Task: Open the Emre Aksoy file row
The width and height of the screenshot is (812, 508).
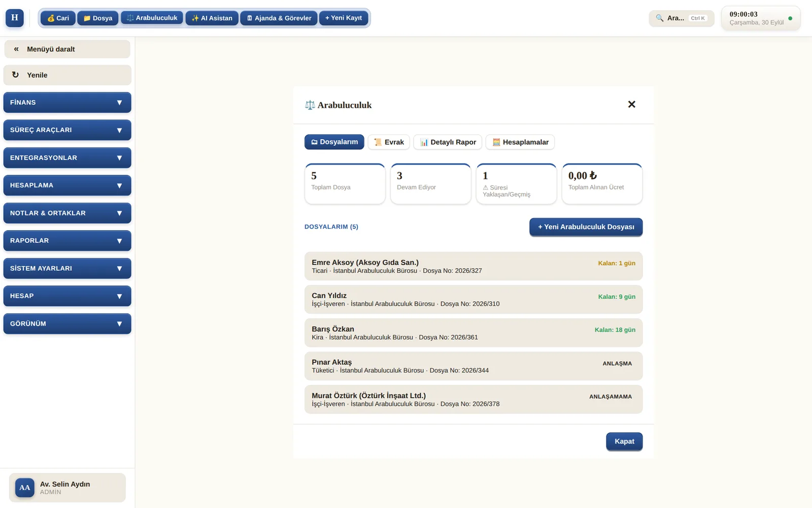Action: click(473, 266)
